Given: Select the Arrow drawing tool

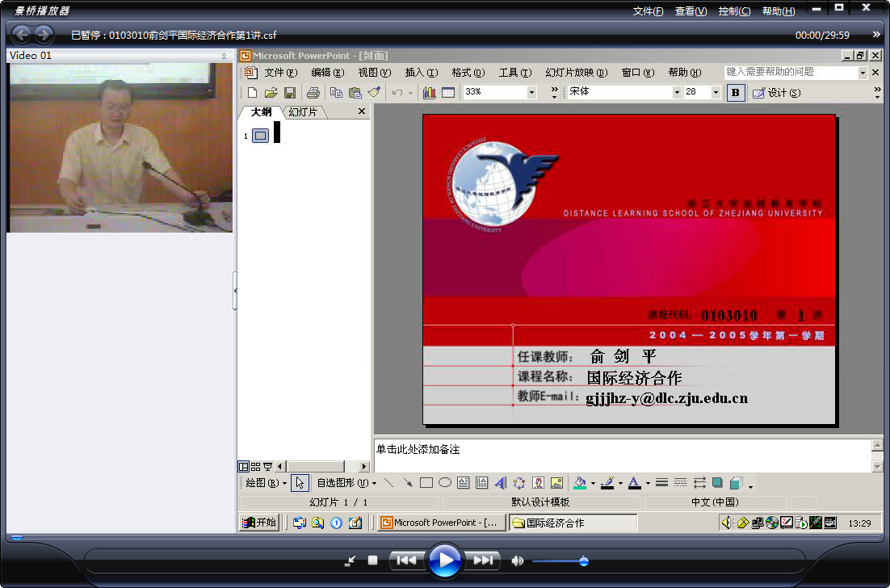Looking at the screenshot, I should [408, 483].
